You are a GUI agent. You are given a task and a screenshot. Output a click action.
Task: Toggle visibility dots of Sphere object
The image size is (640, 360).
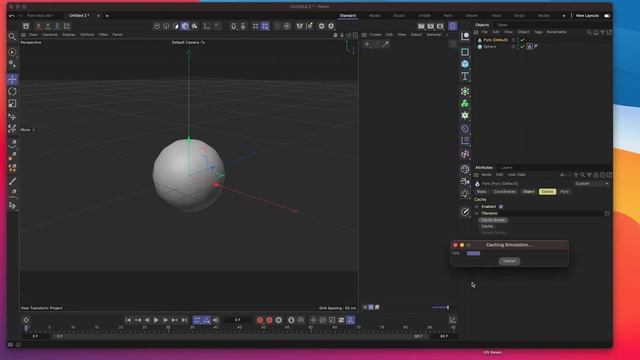tap(518, 47)
